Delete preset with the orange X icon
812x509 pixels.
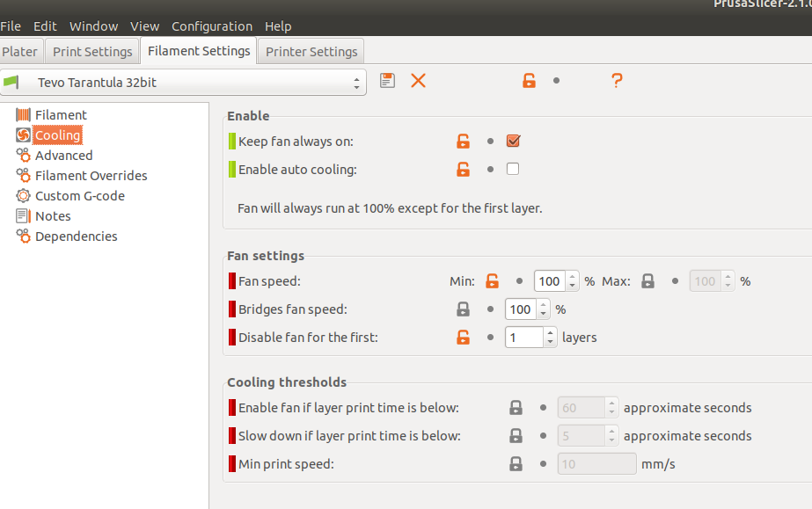[x=419, y=81]
